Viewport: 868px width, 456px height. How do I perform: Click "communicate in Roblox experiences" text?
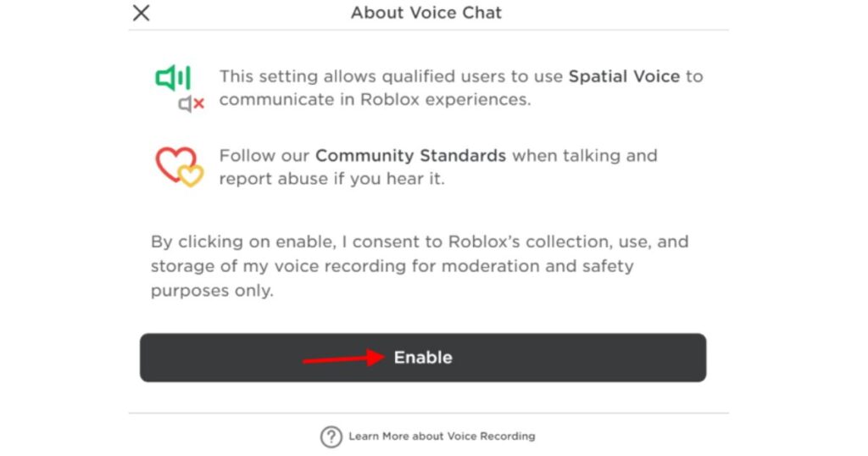tap(374, 99)
